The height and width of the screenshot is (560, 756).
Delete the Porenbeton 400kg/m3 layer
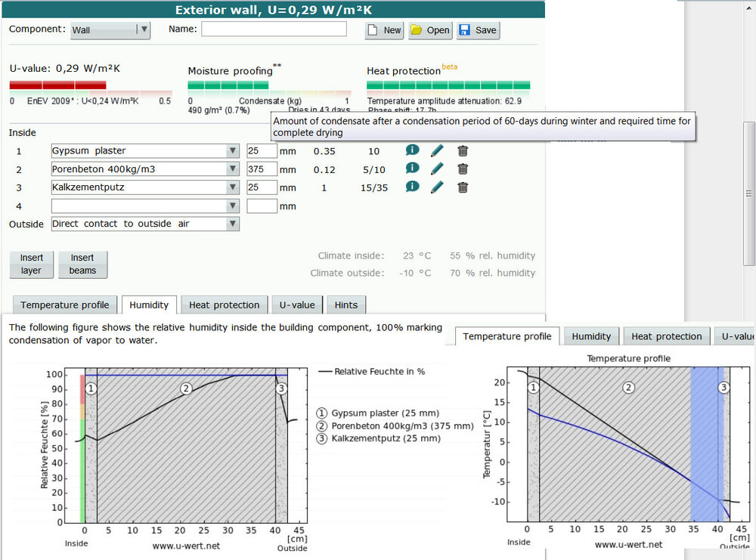(x=463, y=169)
